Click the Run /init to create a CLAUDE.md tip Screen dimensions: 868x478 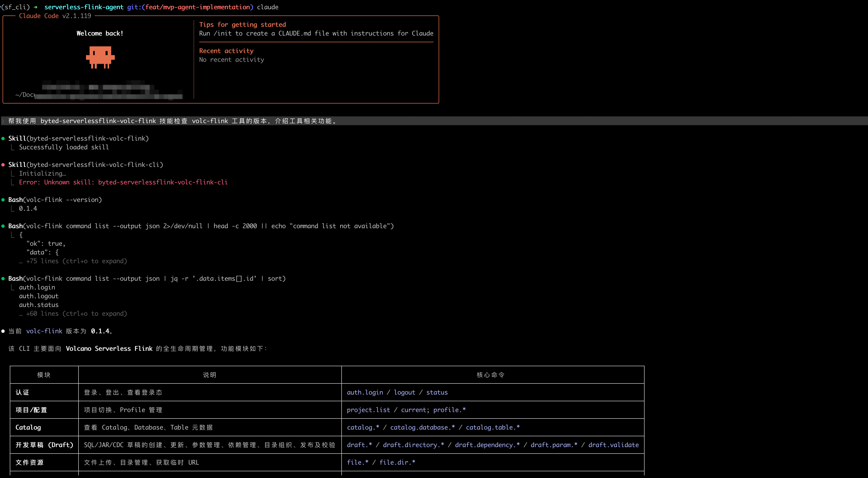[x=316, y=33]
